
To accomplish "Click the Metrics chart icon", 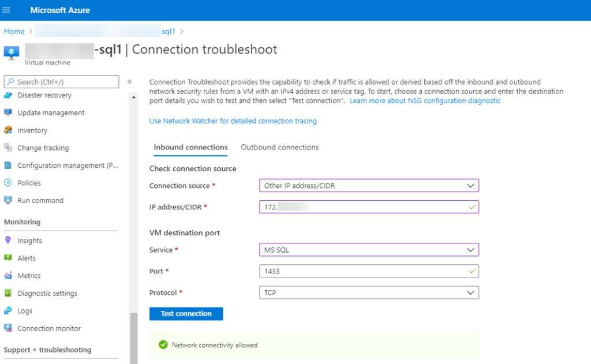I will (x=8, y=275).
